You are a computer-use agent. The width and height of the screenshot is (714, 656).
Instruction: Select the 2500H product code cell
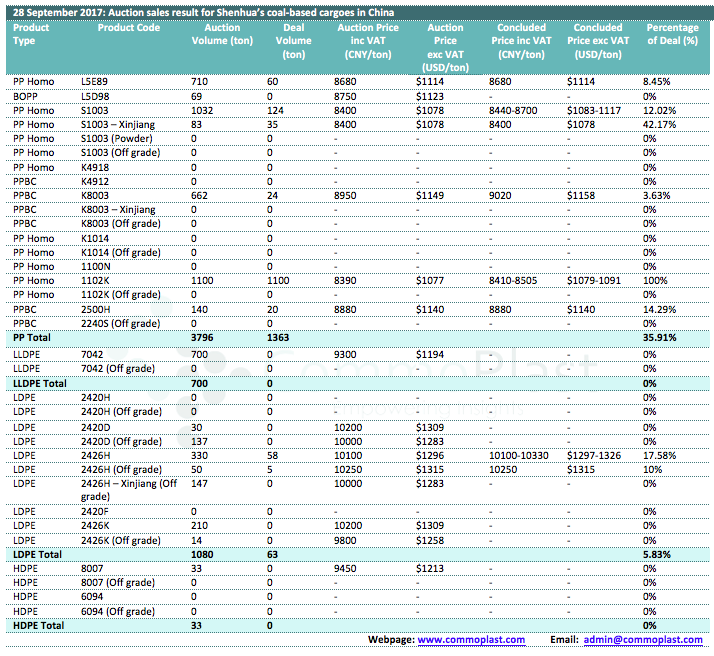96,309
